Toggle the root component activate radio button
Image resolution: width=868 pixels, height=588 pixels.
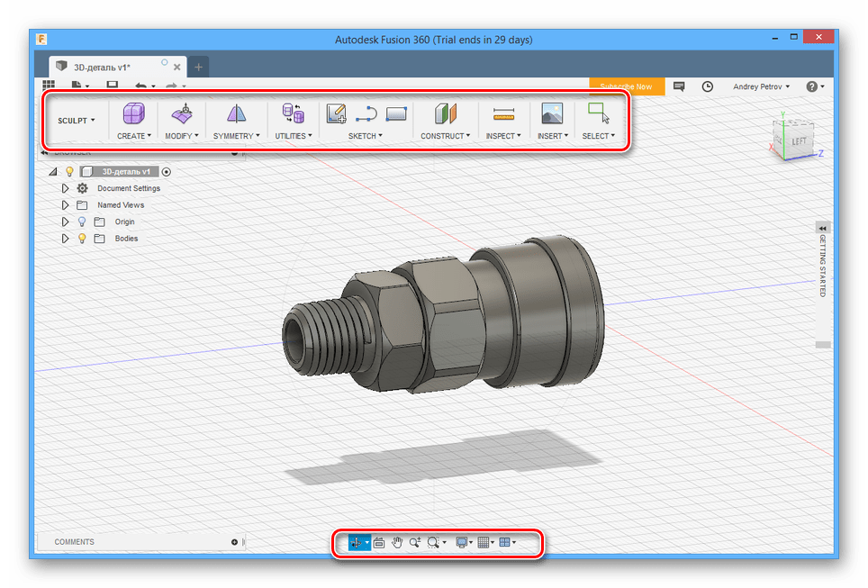(167, 171)
